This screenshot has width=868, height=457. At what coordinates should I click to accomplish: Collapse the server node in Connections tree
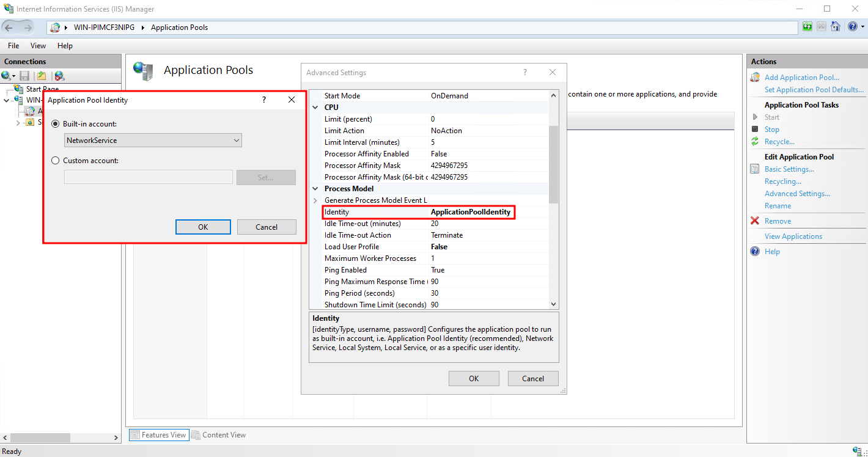pos(7,100)
